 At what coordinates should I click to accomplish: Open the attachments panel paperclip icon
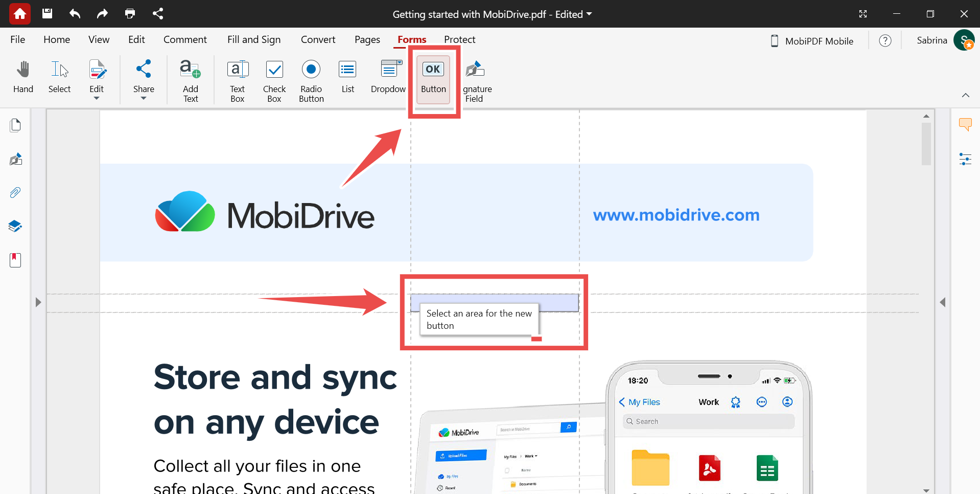pyautogui.click(x=15, y=193)
